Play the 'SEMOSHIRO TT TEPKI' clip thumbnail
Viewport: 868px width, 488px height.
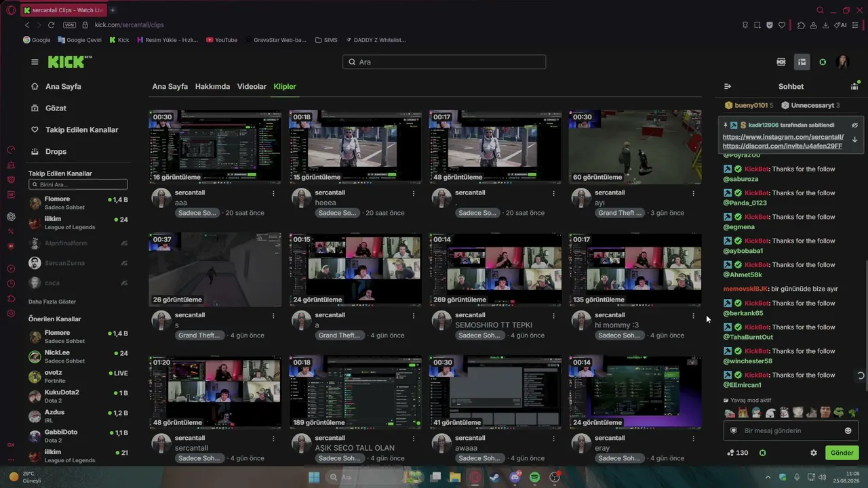click(x=495, y=269)
